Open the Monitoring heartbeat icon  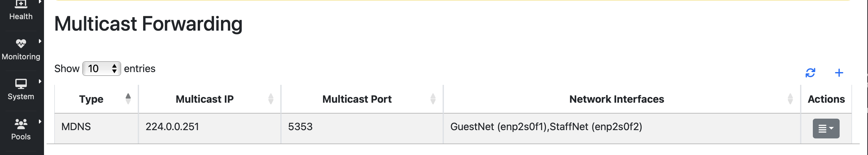pyautogui.click(x=21, y=43)
